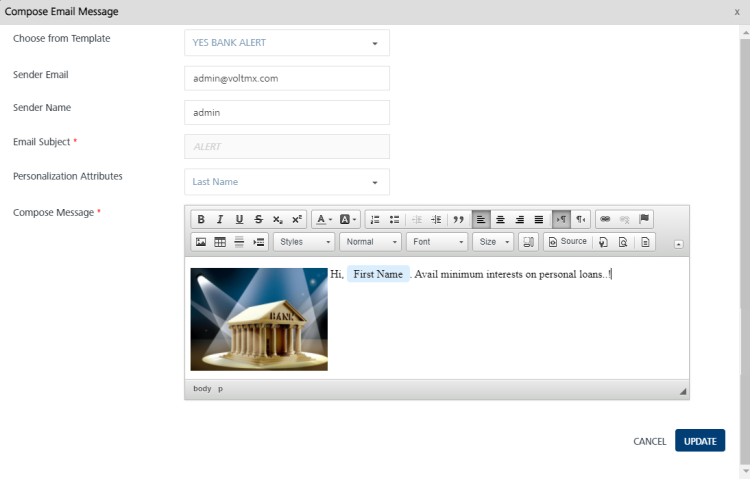Align text to the right
Viewport: 750px width, 479px height.
pyautogui.click(x=519, y=219)
